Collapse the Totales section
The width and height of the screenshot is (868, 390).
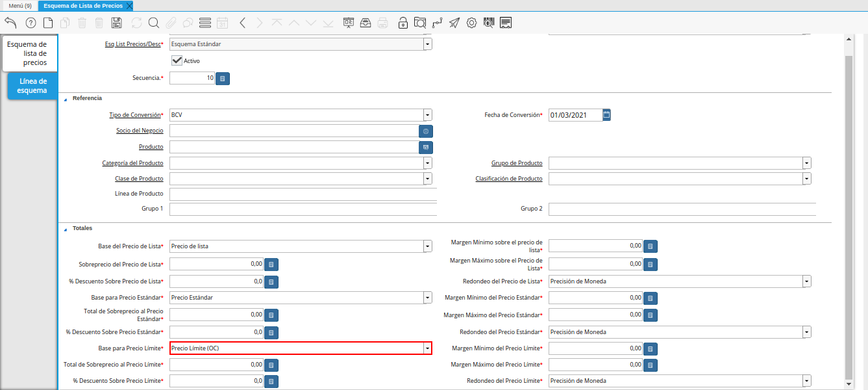click(x=65, y=229)
